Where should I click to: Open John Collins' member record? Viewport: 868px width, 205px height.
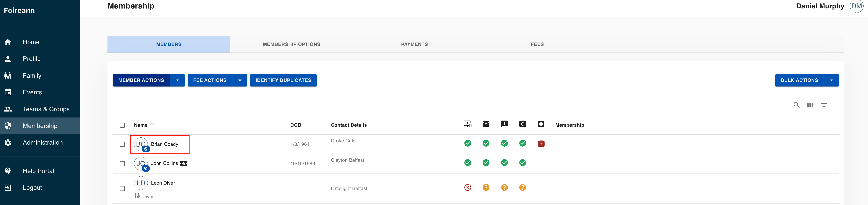coord(164,163)
